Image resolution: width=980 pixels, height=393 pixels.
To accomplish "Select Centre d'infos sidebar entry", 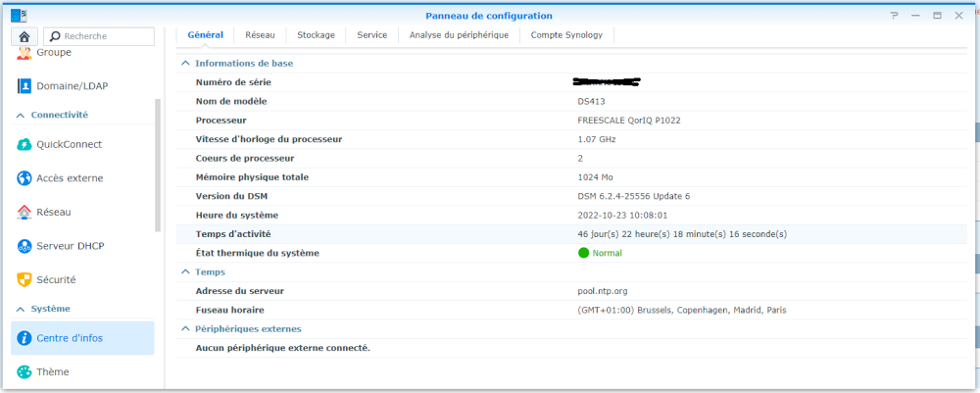I will (x=82, y=338).
